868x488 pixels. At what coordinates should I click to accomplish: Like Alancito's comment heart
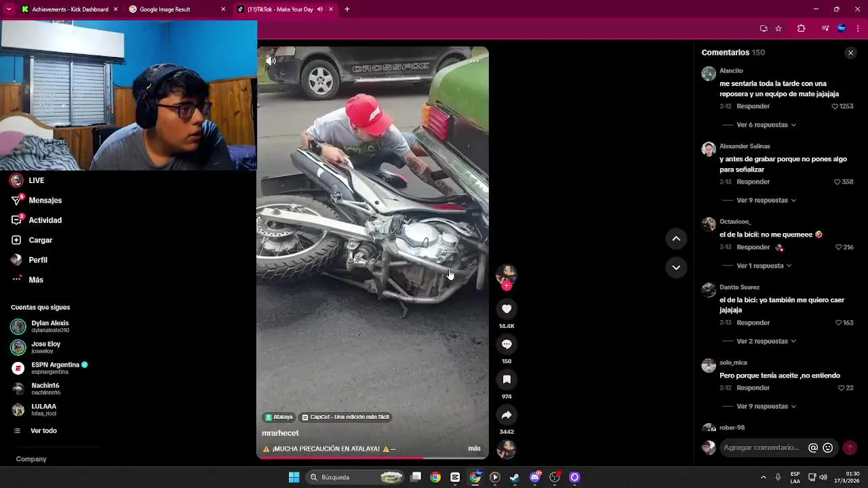pos(835,106)
